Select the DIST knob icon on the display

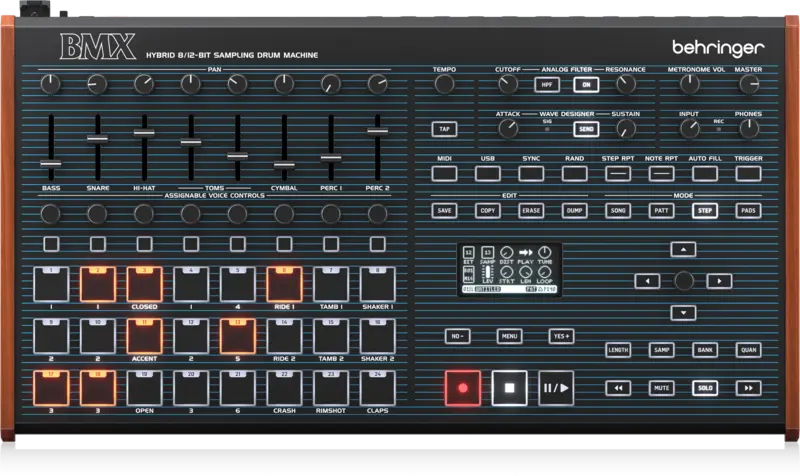(x=506, y=253)
